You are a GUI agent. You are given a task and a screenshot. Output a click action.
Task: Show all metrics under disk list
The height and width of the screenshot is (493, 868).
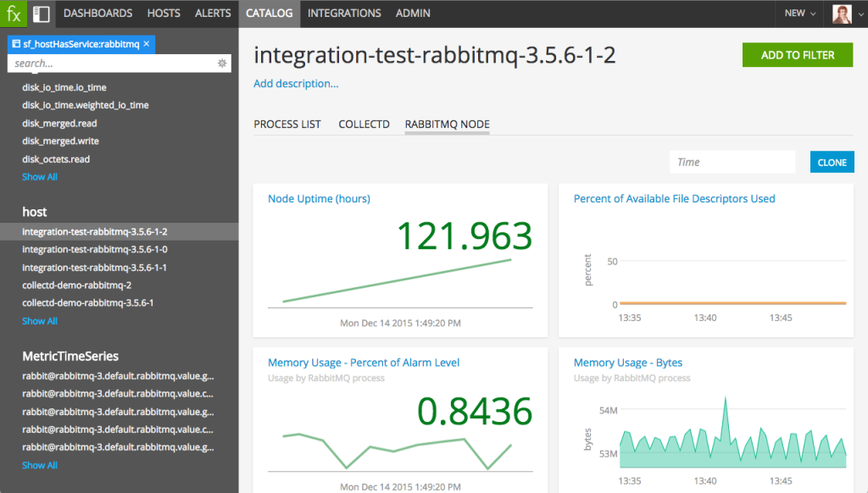pyautogui.click(x=40, y=177)
